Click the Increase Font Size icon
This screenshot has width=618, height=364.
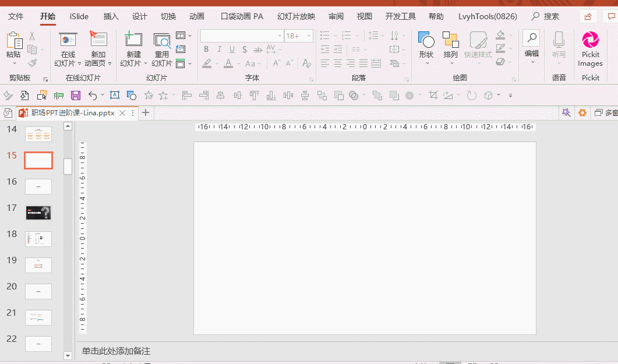pos(277,63)
